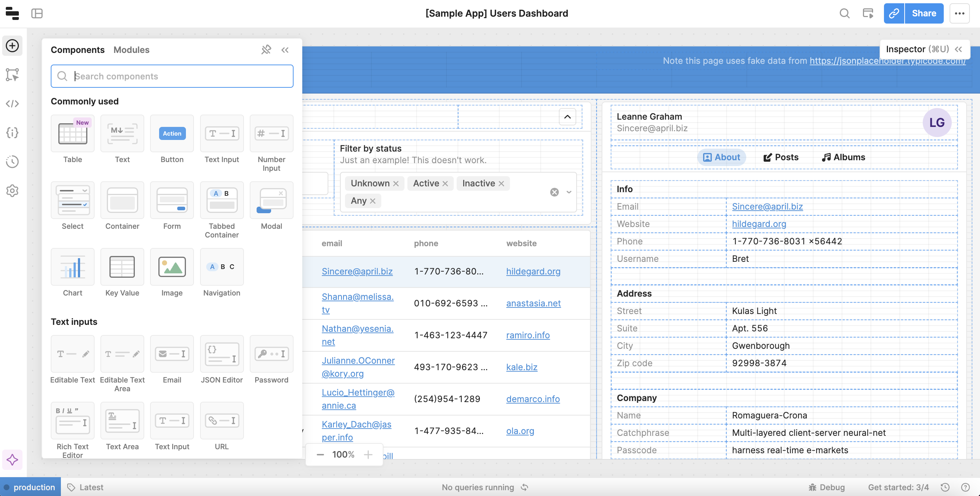Click the phone column header

point(426,243)
